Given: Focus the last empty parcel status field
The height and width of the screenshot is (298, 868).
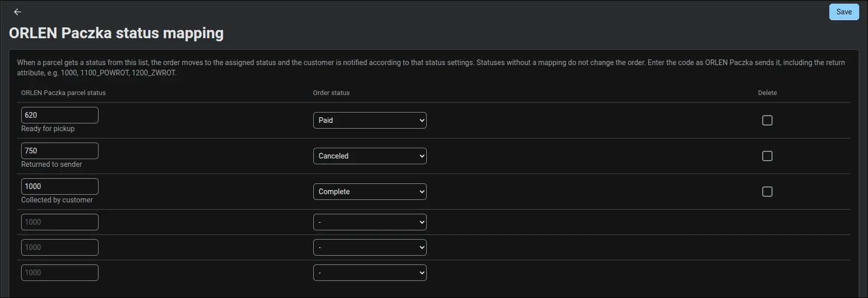Looking at the screenshot, I should point(60,273).
